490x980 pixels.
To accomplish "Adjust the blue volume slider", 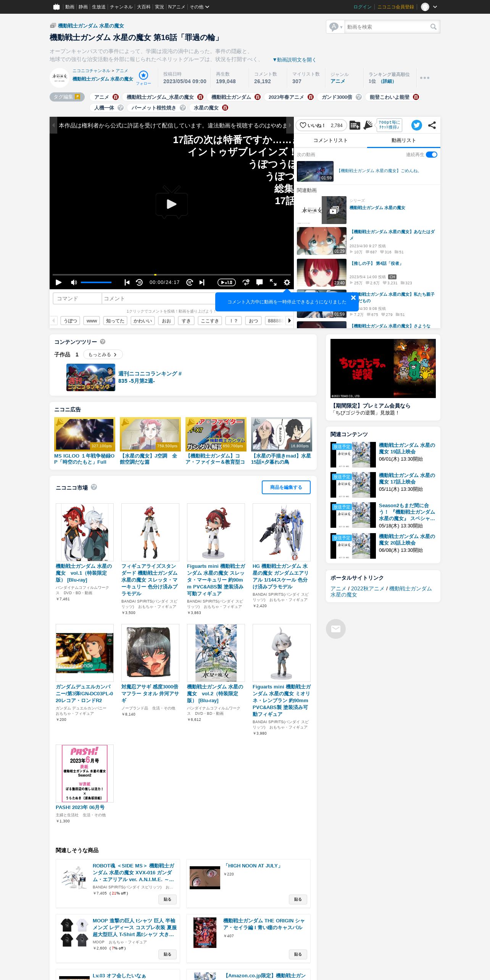I will [96, 282].
